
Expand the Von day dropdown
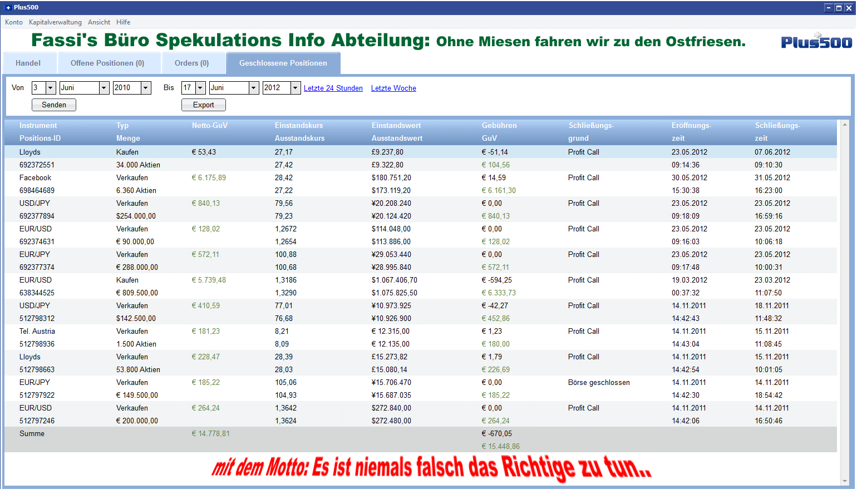pyautogui.click(x=51, y=88)
